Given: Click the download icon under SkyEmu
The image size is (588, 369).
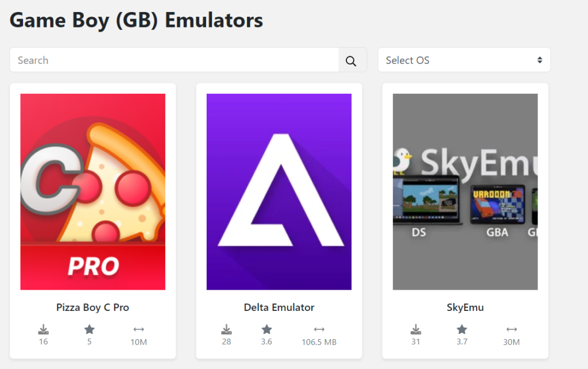Looking at the screenshot, I should [x=416, y=329].
